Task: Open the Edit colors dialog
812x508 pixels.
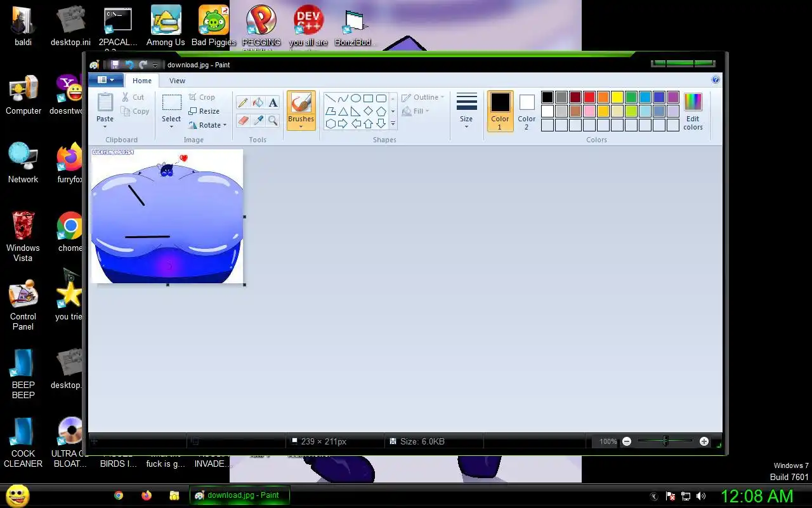Action: point(693,111)
